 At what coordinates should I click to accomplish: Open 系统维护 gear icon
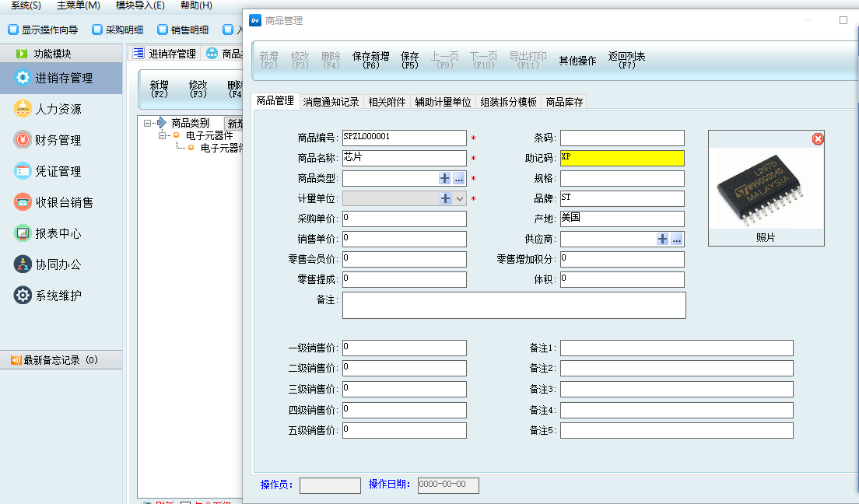23,296
